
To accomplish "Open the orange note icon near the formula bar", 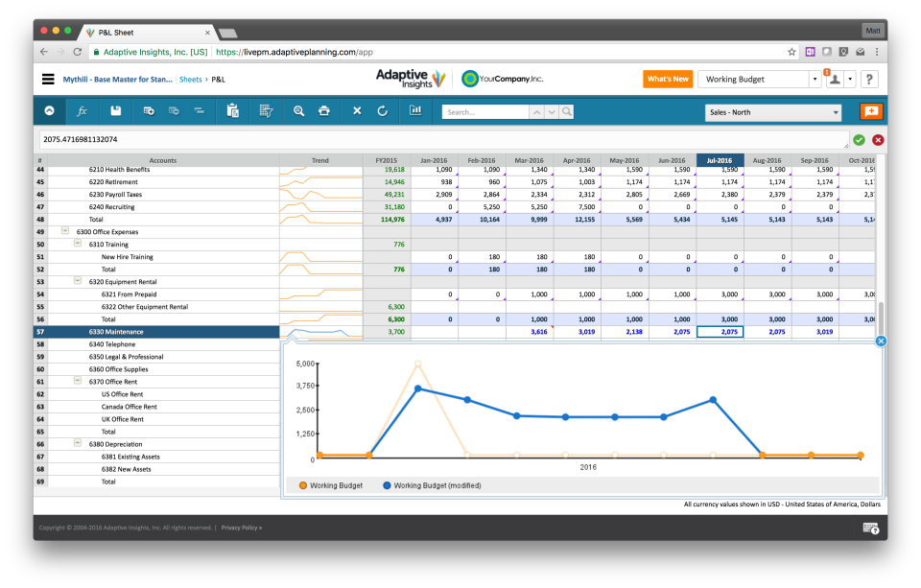I will [873, 111].
